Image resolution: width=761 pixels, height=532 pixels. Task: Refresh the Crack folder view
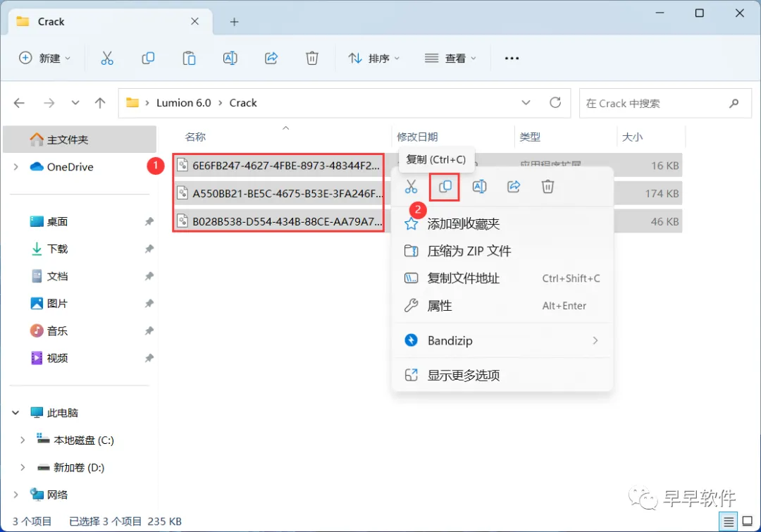coord(555,102)
